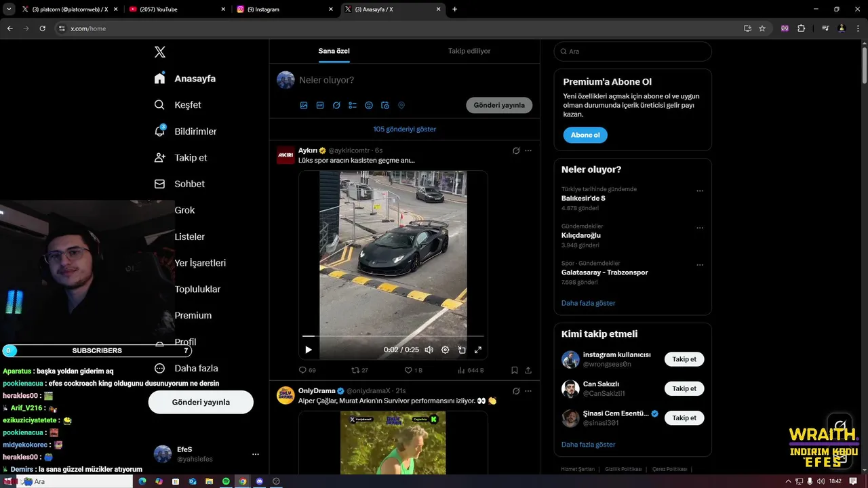The image size is (868, 488).
Task: Focus the Ara search field on X
Action: pos(633,52)
